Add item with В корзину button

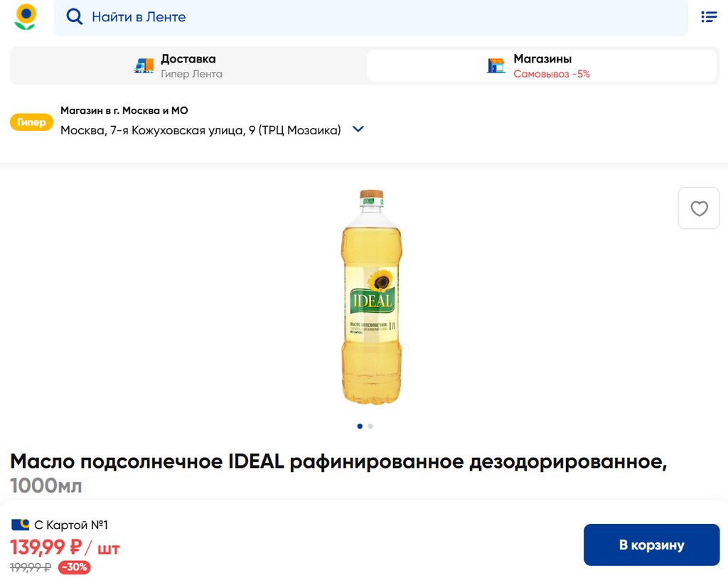coord(651,545)
